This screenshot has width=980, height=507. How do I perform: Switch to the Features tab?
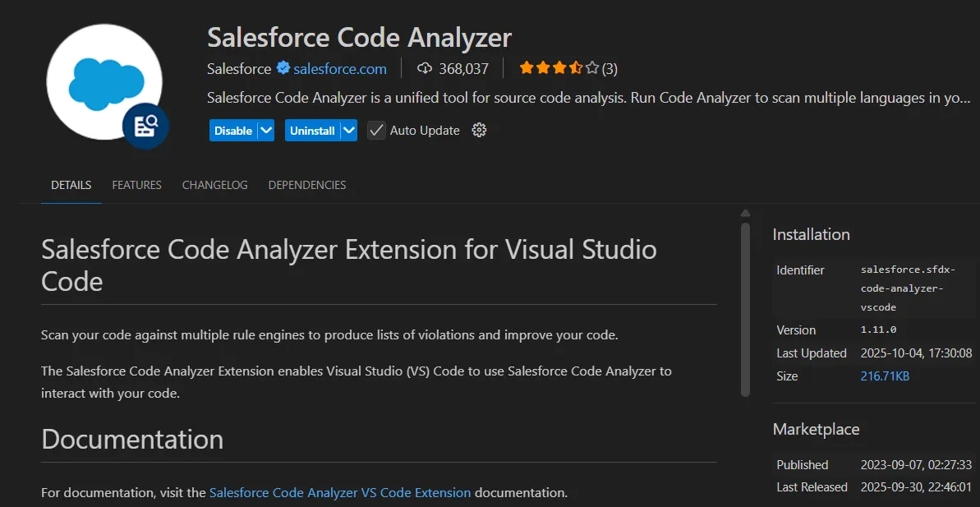pyautogui.click(x=136, y=185)
